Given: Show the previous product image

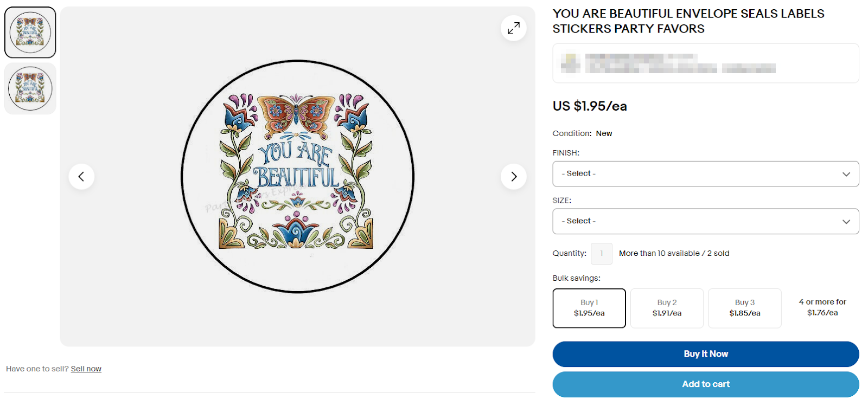Looking at the screenshot, I should point(81,176).
